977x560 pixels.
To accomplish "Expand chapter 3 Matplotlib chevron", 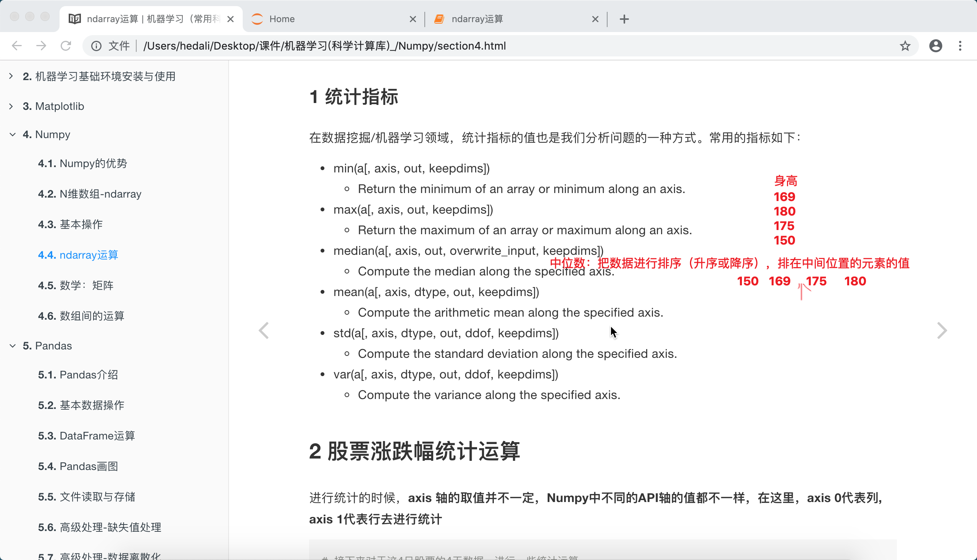I will tap(11, 106).
